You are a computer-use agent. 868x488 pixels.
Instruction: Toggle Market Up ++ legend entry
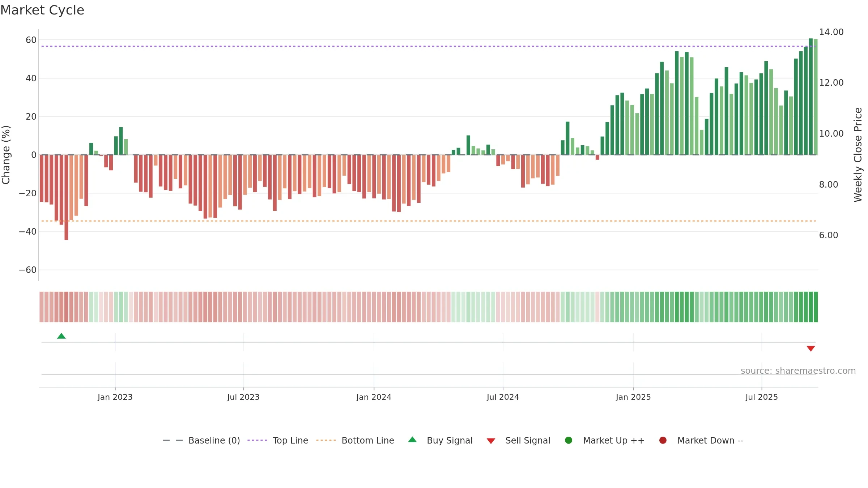pyautogui.click(x=605, y=440)
